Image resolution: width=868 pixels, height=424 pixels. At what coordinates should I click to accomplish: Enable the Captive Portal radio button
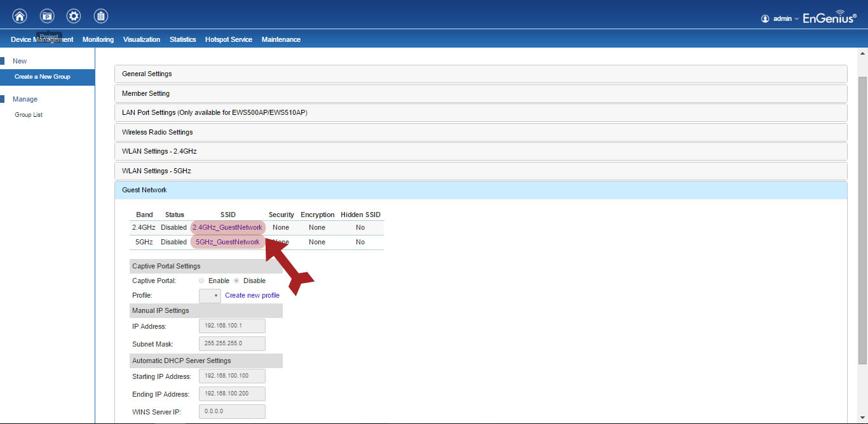(x=201, y=281)
